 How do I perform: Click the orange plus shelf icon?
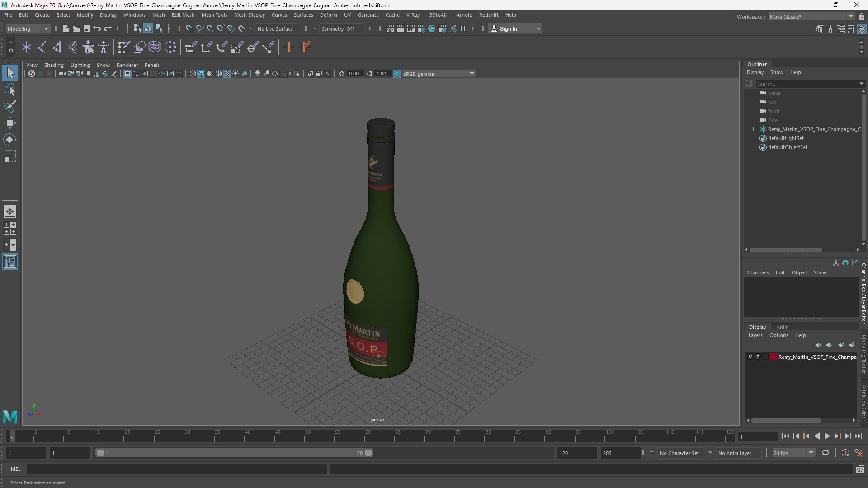point(288,47)
